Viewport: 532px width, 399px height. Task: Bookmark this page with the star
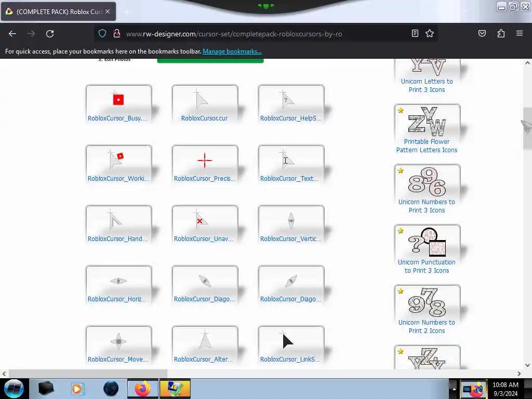click(430, 33)
